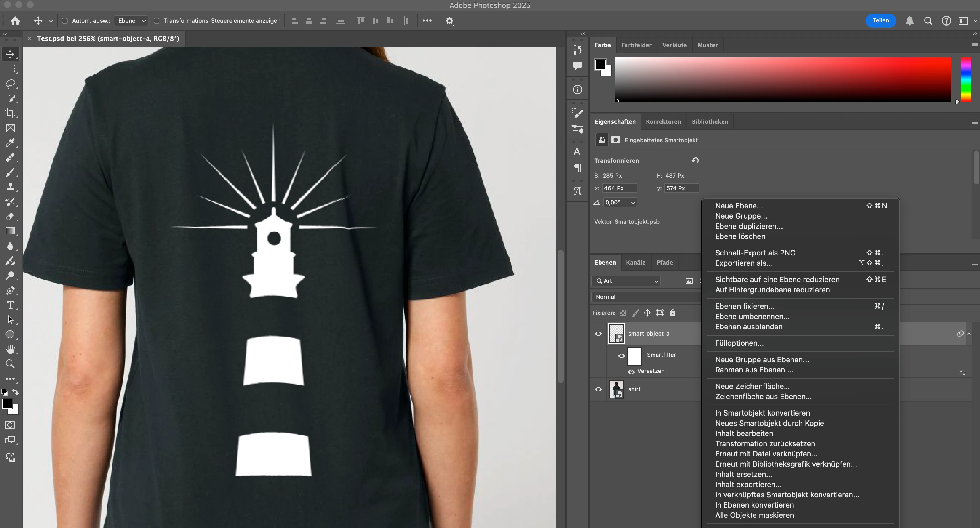
Task: Select the Hand tool
Action: click(x=10, y=349)
